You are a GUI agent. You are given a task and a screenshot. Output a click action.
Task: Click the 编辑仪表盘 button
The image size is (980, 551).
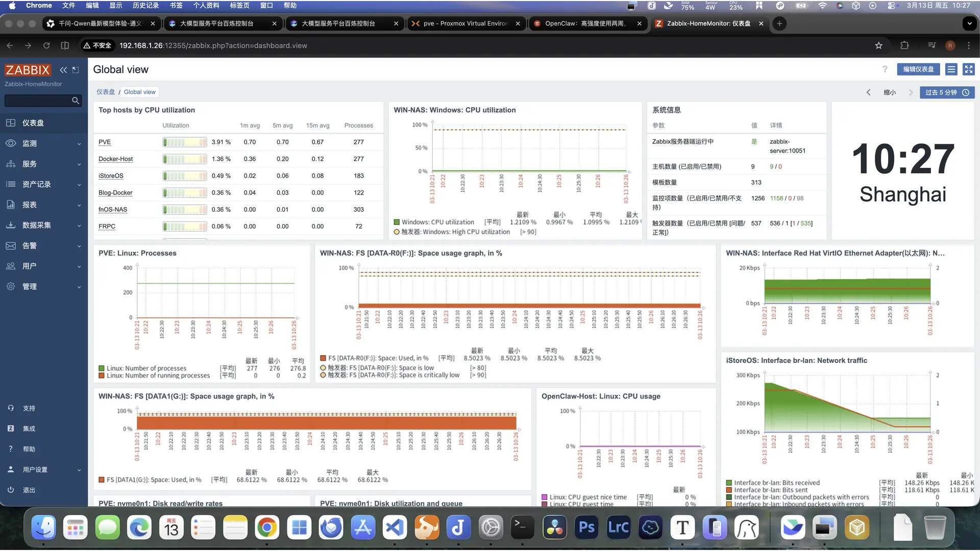tap(918, 69)
